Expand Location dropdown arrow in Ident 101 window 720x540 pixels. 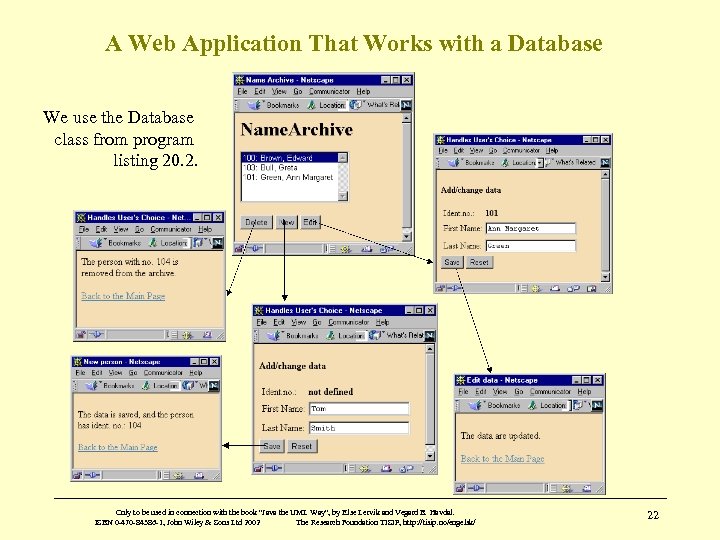point(540,163)
